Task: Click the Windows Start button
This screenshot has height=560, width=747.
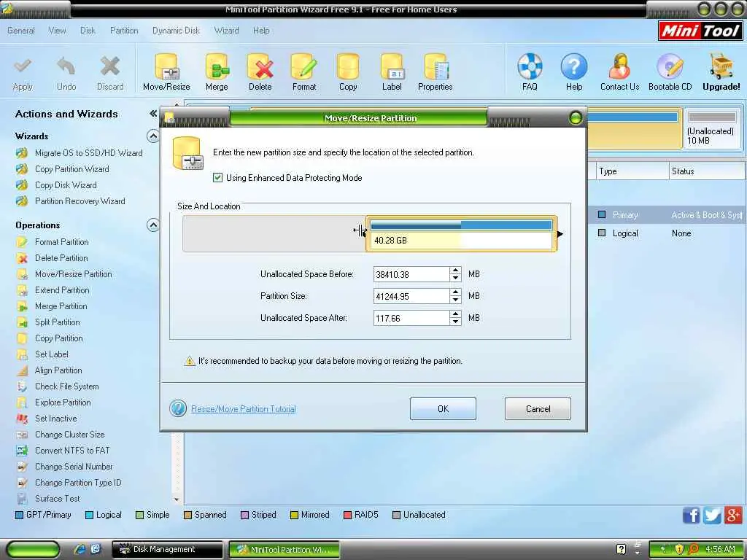Action: coord(33,550)
